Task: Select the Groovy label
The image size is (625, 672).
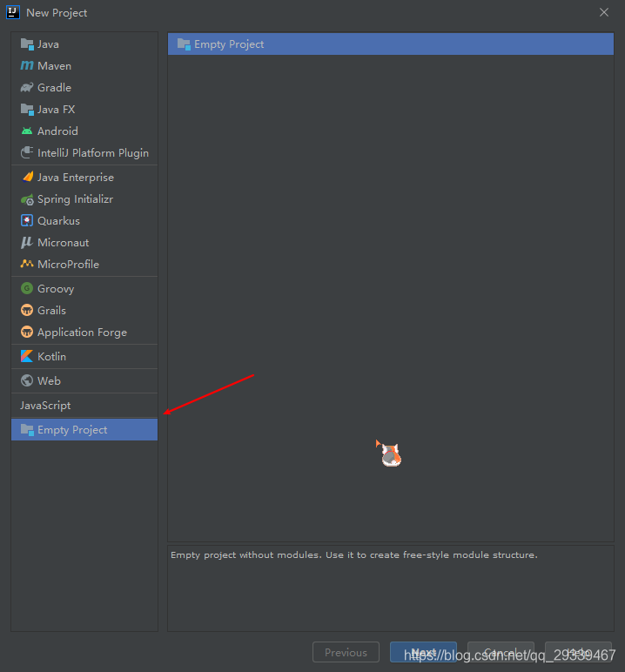Action: coord(56,289)
